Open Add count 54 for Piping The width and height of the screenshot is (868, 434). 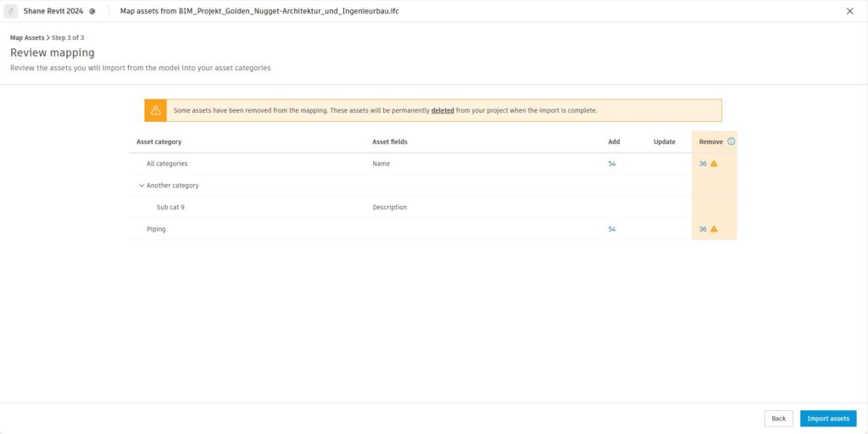coord(612,229)
